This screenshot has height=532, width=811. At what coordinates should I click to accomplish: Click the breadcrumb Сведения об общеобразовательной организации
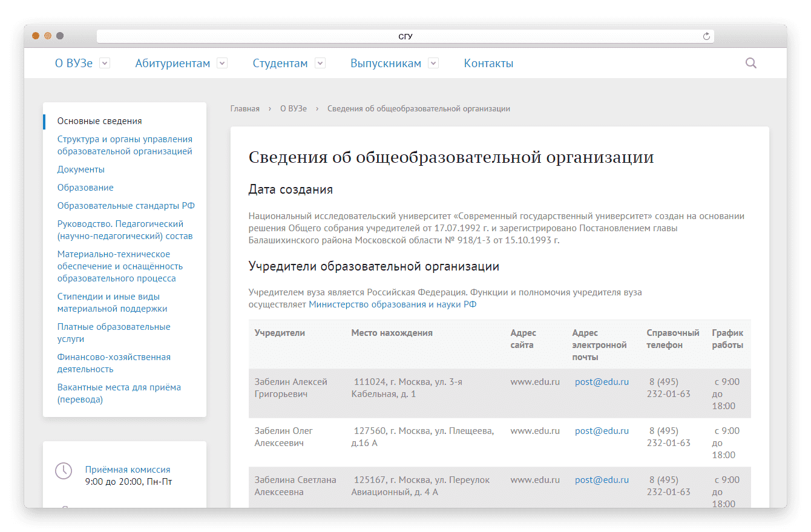(x=419, y=109)
